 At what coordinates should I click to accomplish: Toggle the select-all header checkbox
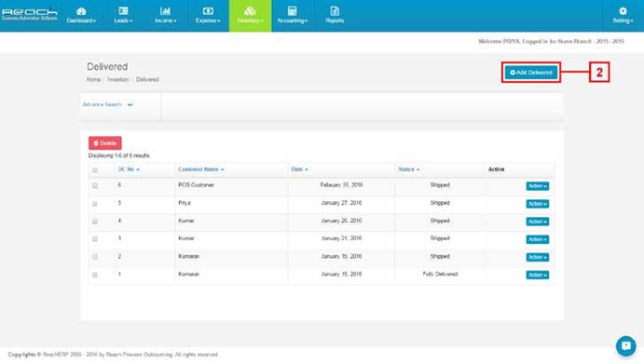95,169
